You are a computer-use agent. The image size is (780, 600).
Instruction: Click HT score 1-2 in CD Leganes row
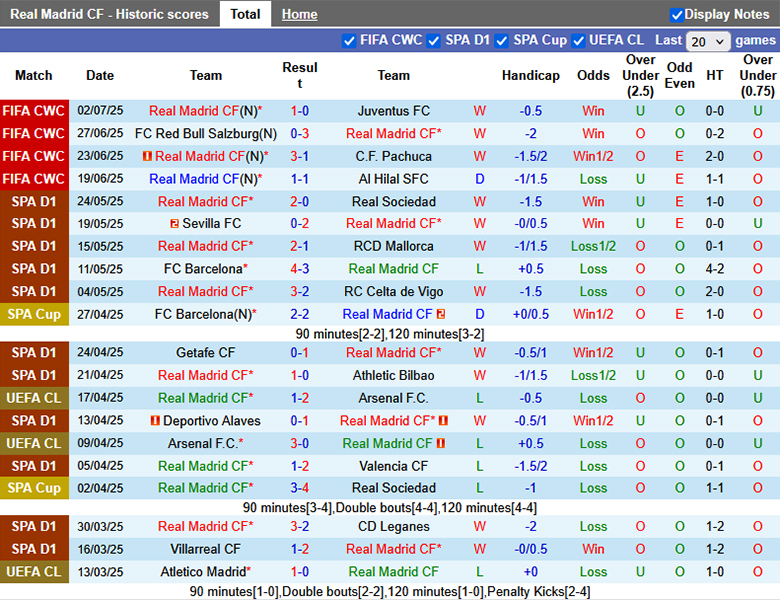714,526
